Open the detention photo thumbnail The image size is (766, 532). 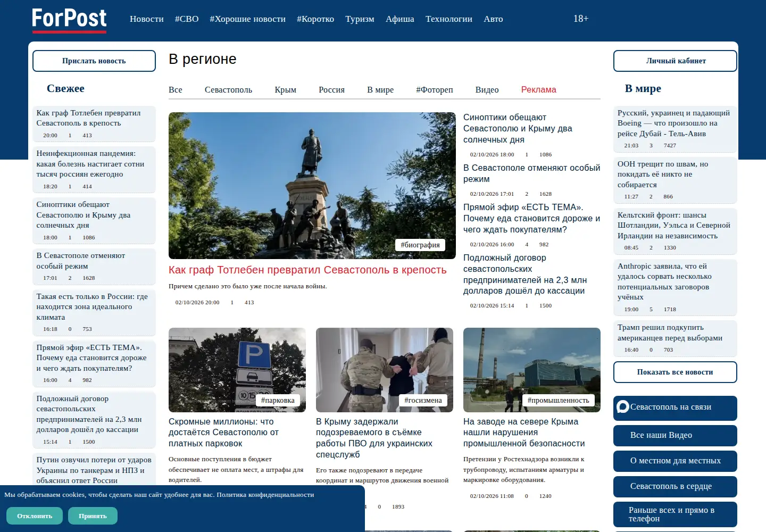(x=385, y=370)
